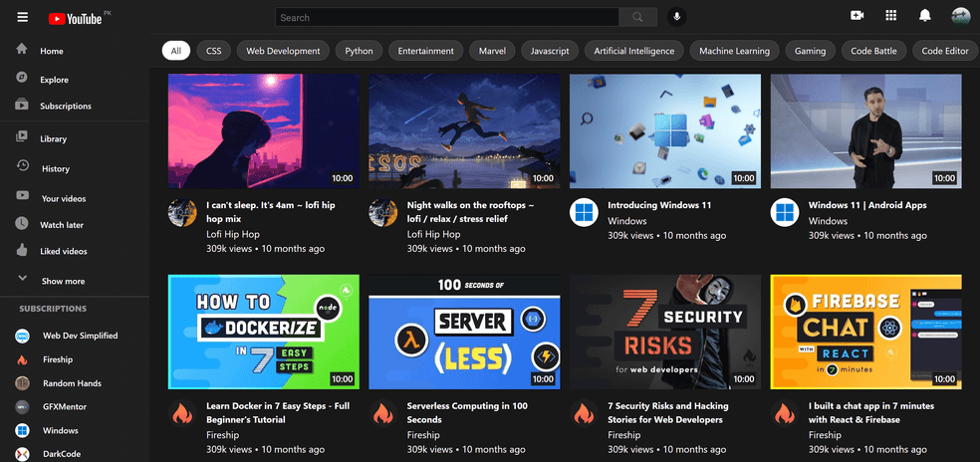Click title Windows 11 | Android Apps

pyautogui.click(x=867, y=205)
